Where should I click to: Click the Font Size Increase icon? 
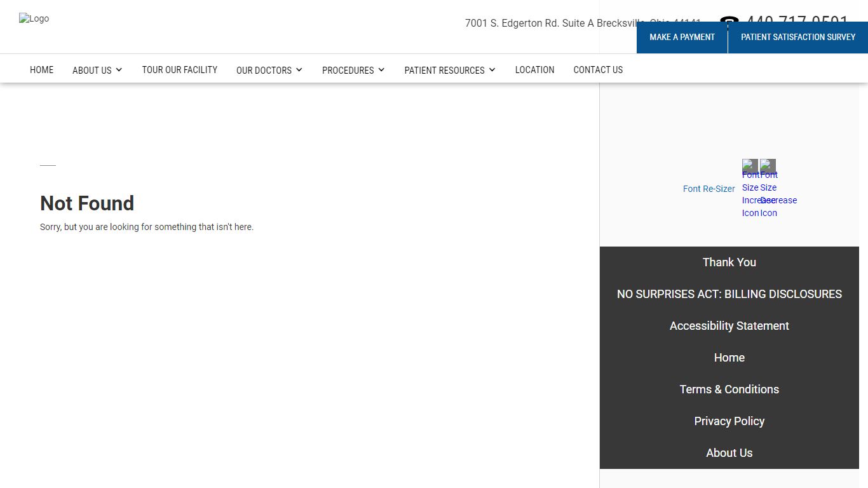750,166
